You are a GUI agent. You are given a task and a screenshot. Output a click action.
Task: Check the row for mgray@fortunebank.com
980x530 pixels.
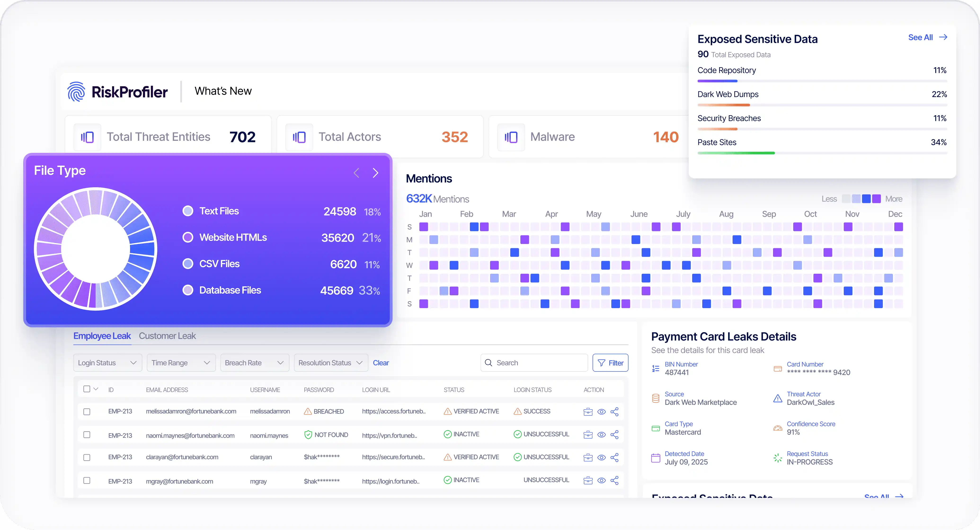[x=87, y=480]
